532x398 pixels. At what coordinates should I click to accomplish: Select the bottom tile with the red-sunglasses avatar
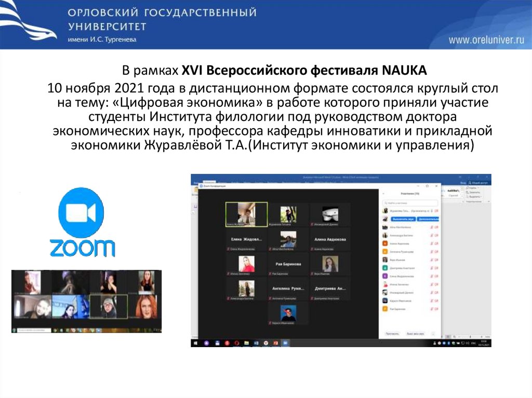(x=288, y=313)
